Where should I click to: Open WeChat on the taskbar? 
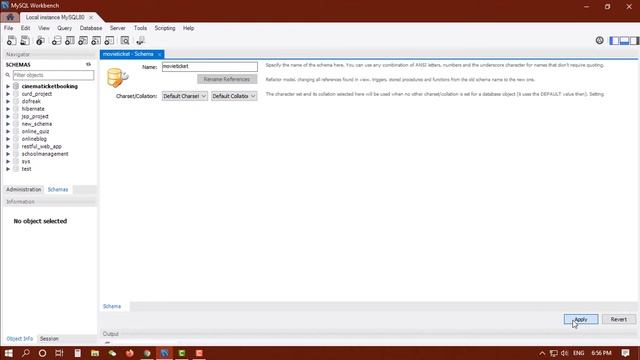[x=112, y=353]
